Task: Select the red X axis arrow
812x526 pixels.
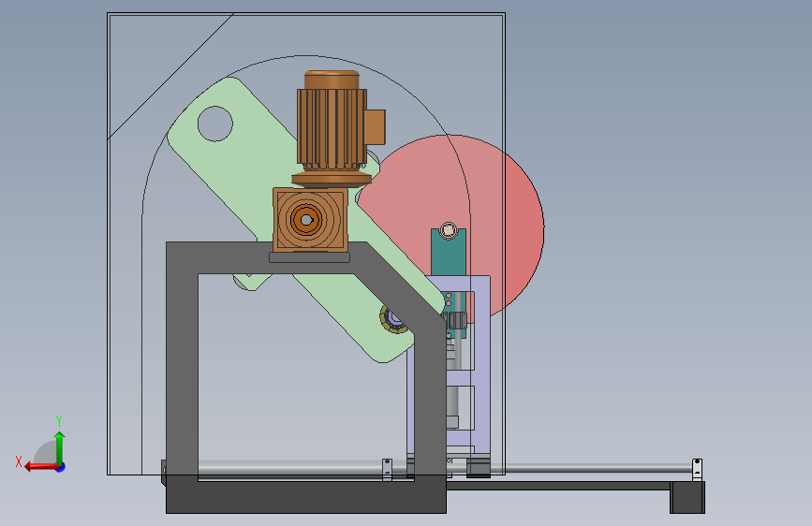Action: point(41,467)
